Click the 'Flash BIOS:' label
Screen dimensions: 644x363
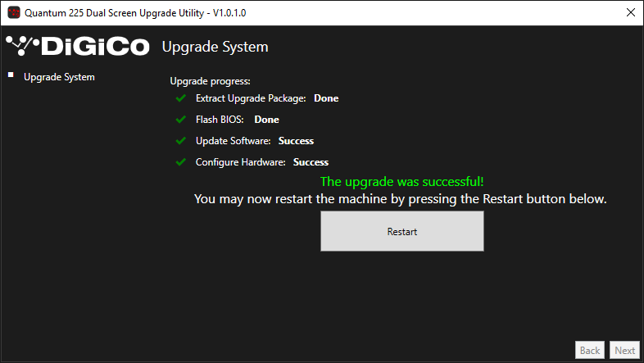point(220,120)
